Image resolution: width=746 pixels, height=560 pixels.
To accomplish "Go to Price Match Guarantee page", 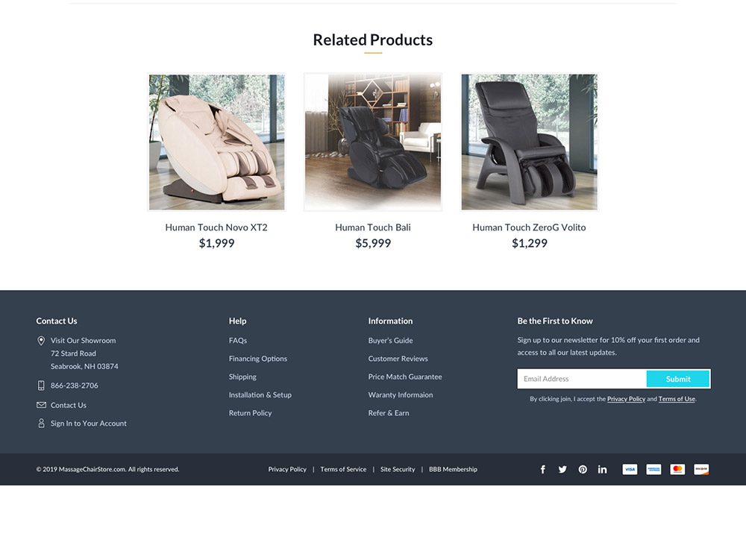I will tap(405, 377).
